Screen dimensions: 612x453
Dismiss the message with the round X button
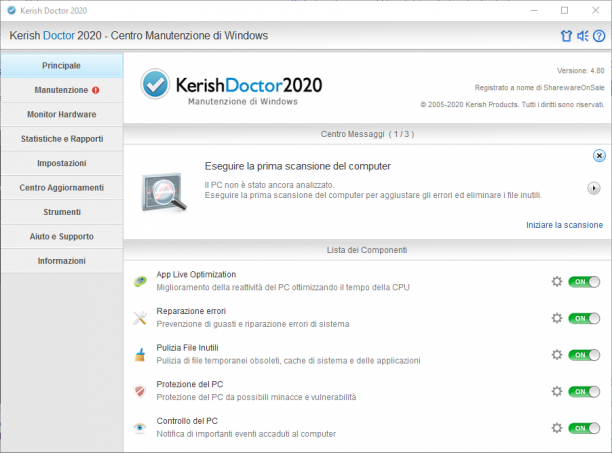[x=599, y=156]
